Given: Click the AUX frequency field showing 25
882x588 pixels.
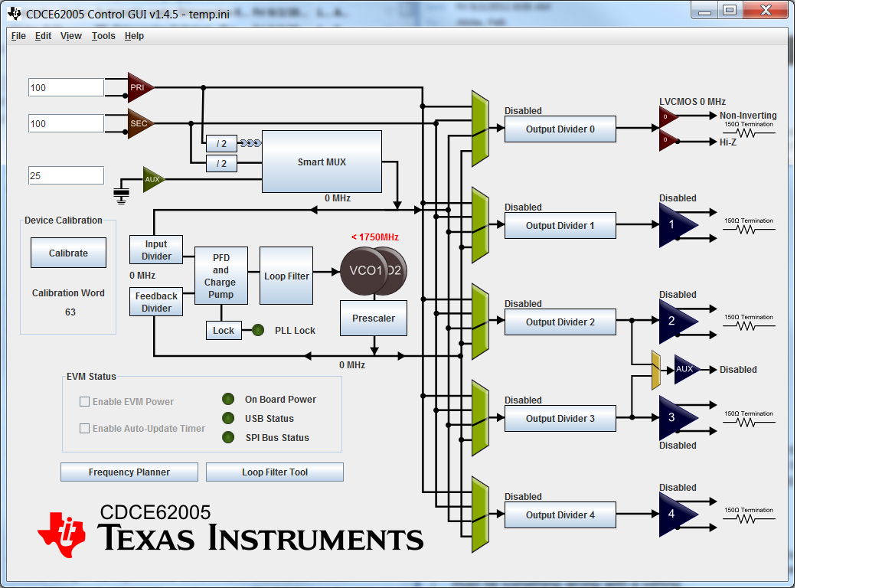Looking at the screenshot, I should click(x=67, y=175).
